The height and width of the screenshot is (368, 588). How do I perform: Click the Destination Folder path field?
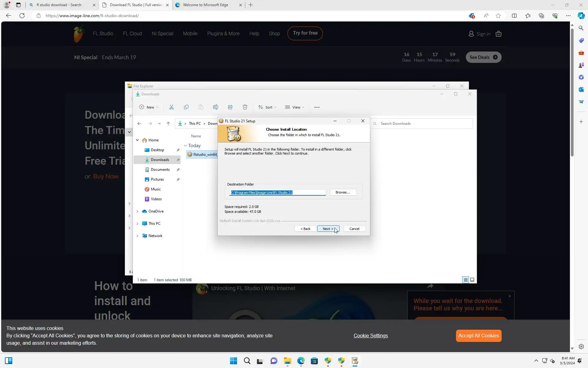click(x=277, y=193)
